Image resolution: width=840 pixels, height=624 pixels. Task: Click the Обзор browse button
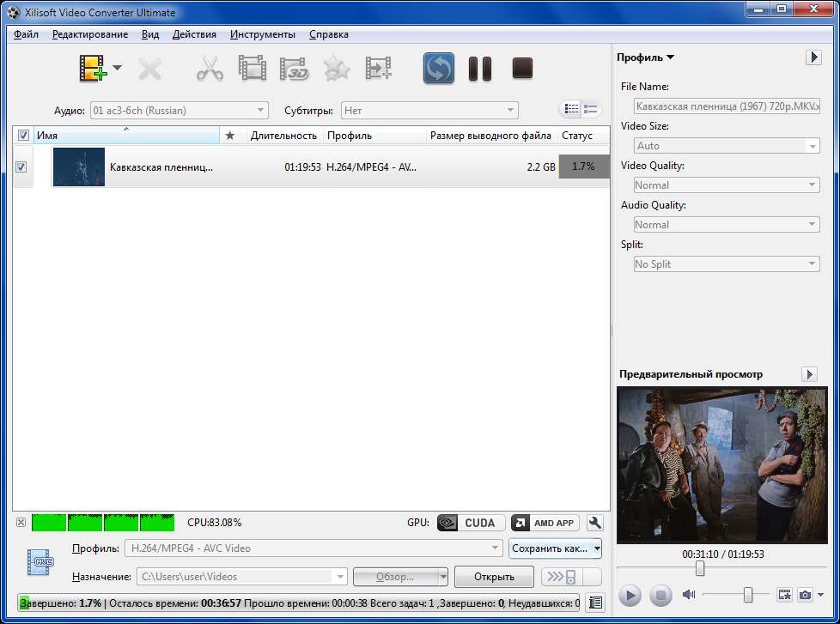click(395, 577)
